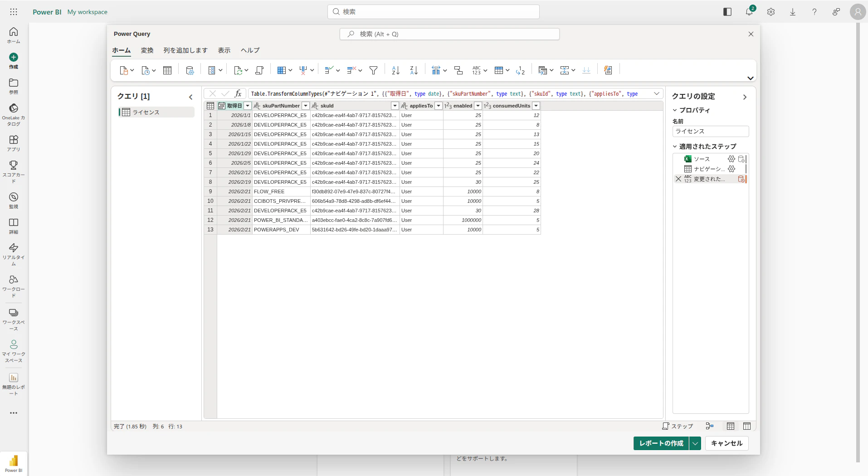Open filter dropdown for 取得日 column
The image size is (868, 476).
point(248,106)
